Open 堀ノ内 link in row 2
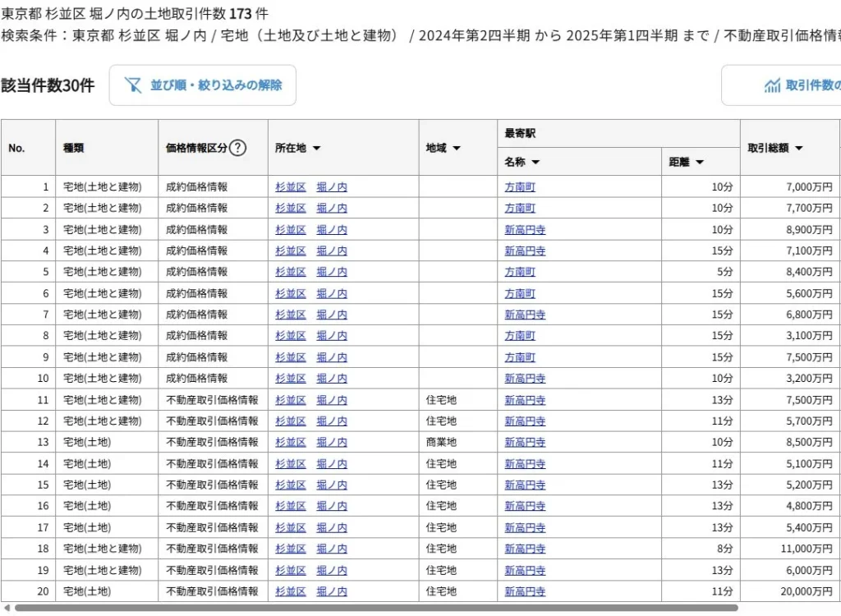This screenshot has width=841, height=616. tap(332, 208)
